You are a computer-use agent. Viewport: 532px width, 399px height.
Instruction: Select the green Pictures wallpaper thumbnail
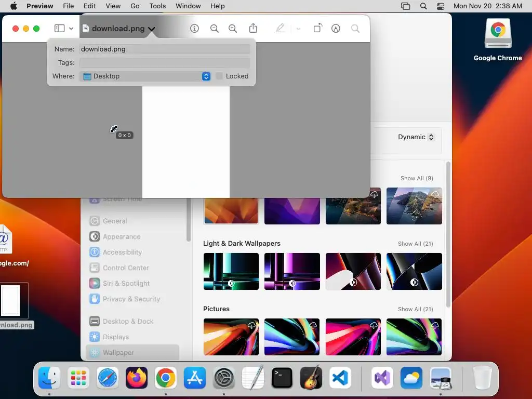414,337
